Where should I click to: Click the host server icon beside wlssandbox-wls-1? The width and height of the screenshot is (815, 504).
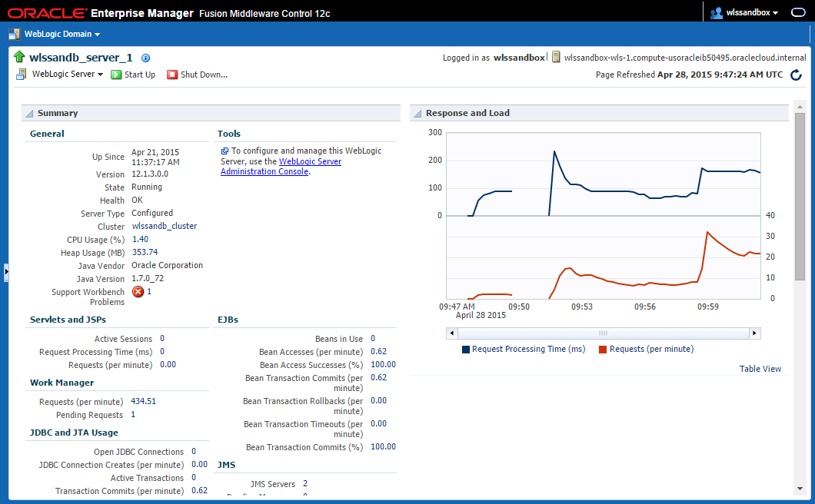556,57
